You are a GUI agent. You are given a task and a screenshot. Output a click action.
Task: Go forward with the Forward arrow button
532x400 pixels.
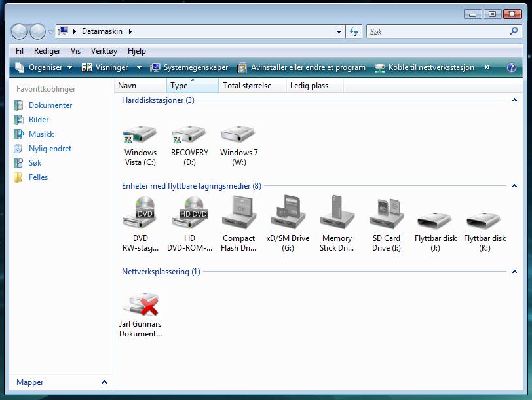[x=37, y=31]
